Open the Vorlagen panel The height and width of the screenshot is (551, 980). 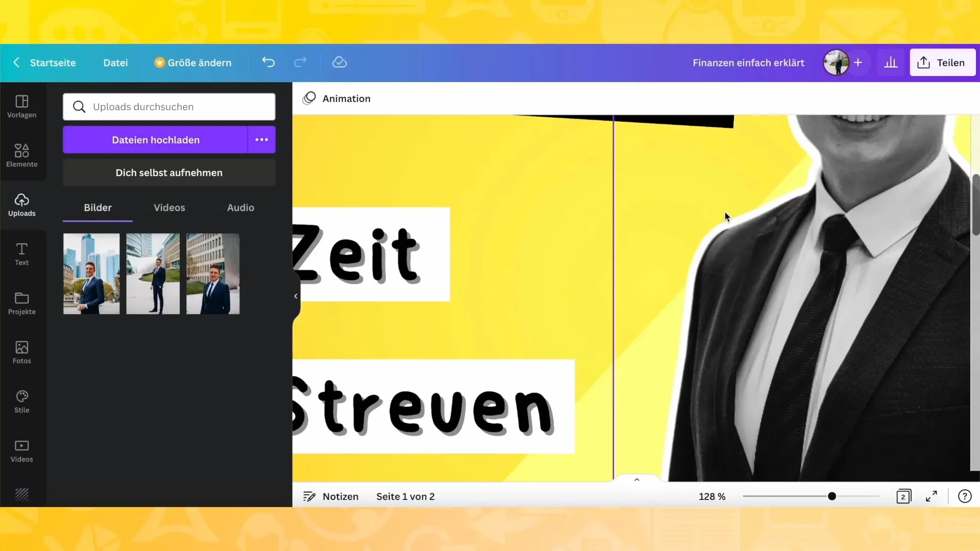[x=21, y=106]
